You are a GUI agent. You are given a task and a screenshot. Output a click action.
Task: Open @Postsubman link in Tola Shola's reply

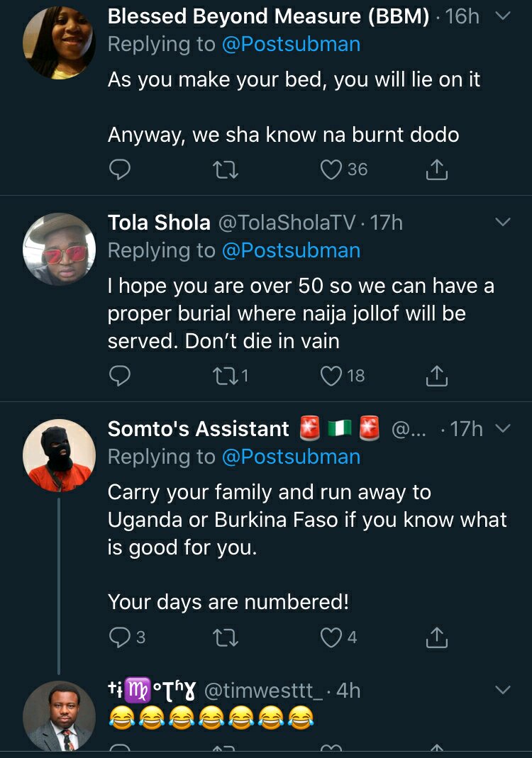click(x=291, y=250)
